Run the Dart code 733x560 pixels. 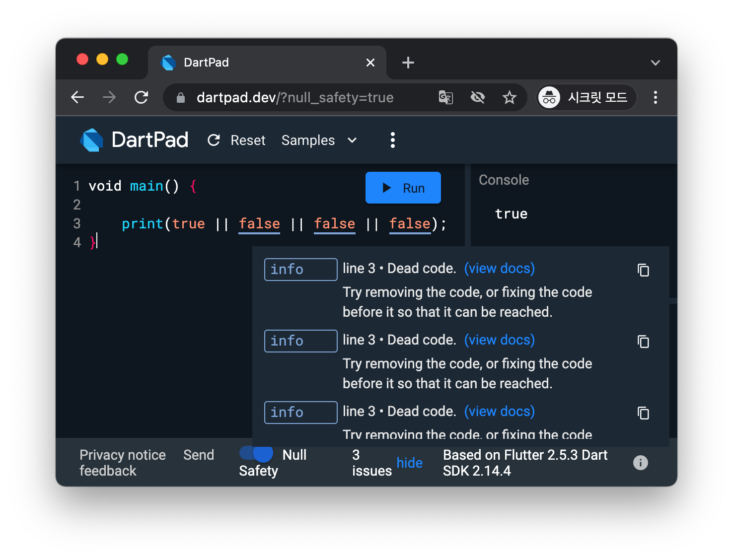click(403, 188)
